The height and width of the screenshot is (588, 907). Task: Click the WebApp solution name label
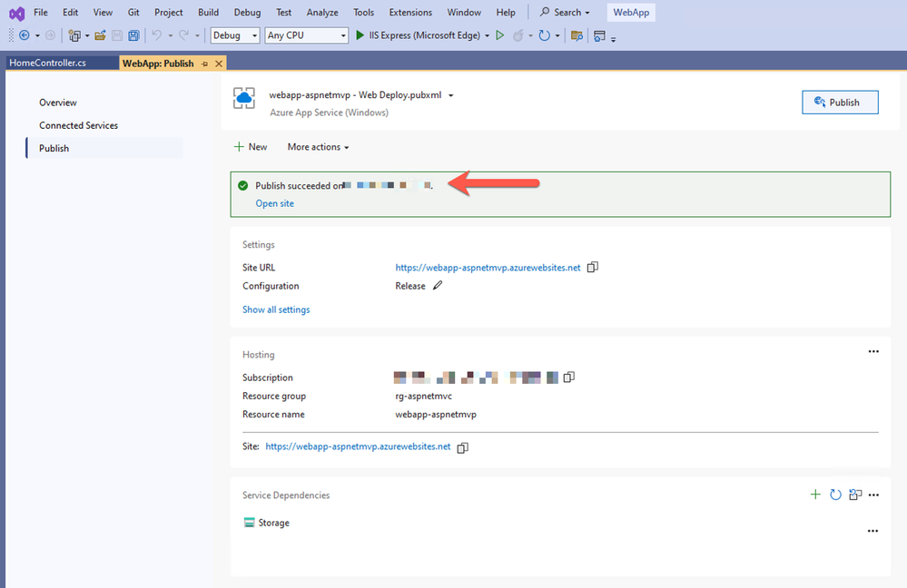631,12
